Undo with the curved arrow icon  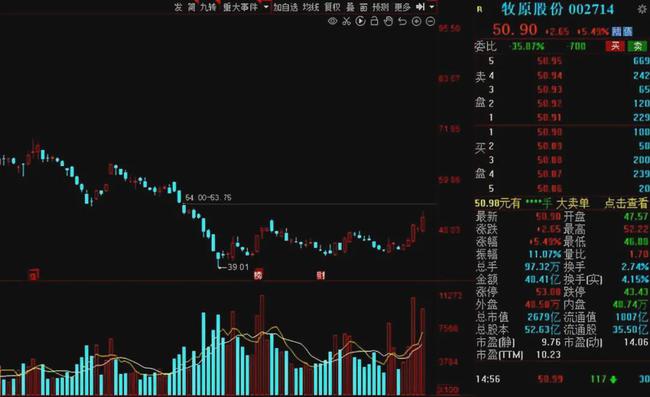click(x=403, y=21)
